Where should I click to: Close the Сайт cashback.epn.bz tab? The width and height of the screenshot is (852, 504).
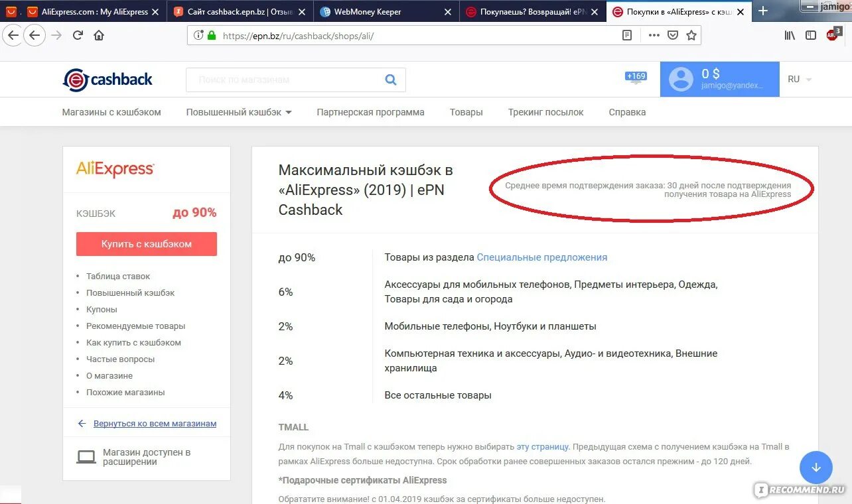pos(302,12)
